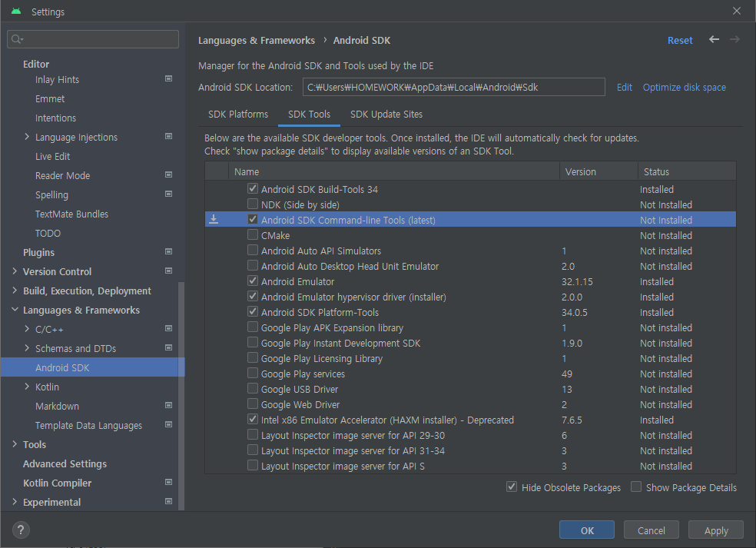Viewport: 756px width, 548px height.
Task: Select the SDK Tools tab
Action: [x=309, y=115]
